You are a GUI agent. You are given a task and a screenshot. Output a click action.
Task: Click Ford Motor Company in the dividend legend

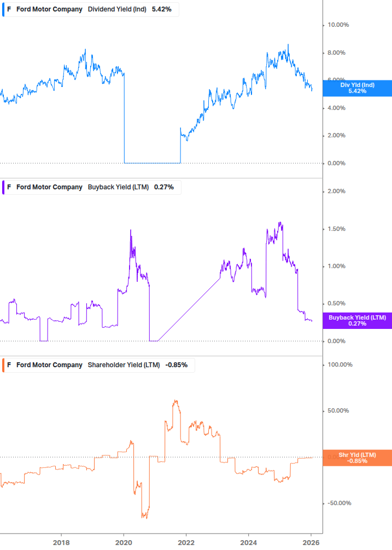pyautogui.click(x=49, y=9)
